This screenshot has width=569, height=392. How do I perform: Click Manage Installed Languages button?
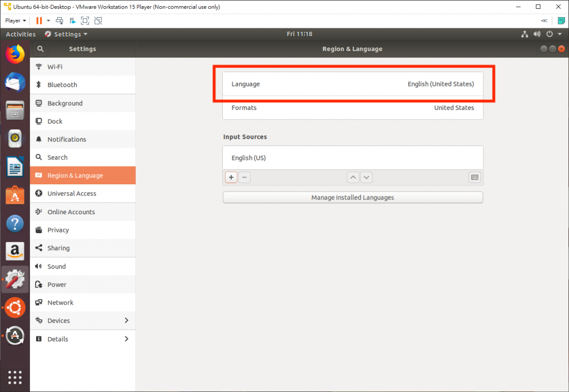tap(353, 198)
